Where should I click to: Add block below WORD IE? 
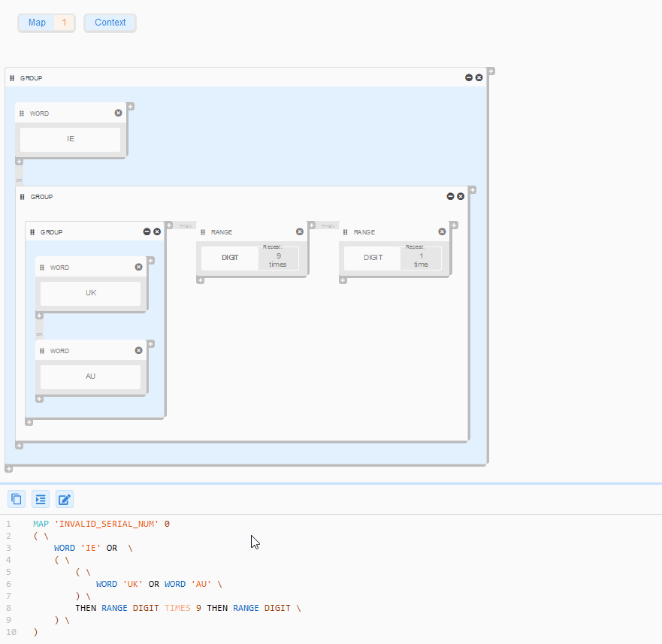(x=19, y=162)
